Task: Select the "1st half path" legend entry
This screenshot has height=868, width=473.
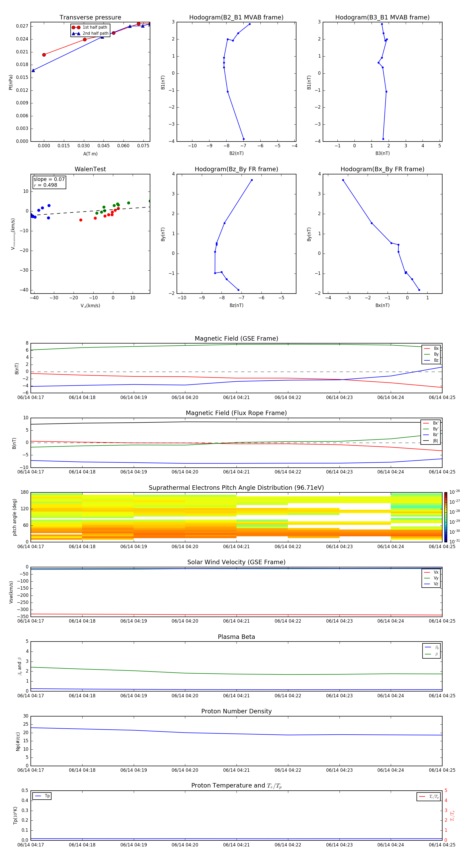Action: [x=90, y=27]
